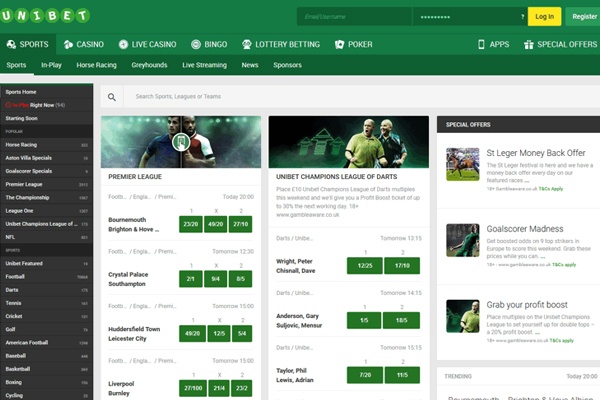This screenshot has height=400, width=600.
Task: Click the Goalscorer Madness thumbnail
Action: tap(463, 240)
